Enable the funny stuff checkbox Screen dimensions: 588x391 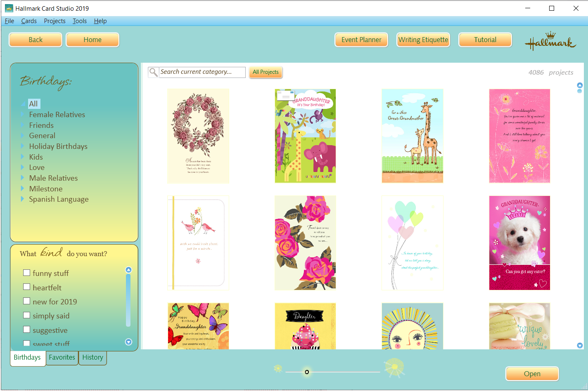pyautogui.click(x=27, y=273)
